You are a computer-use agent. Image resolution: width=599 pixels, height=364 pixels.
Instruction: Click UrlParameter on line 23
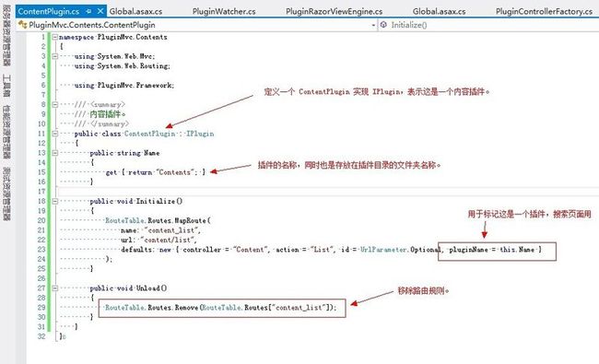383,250
